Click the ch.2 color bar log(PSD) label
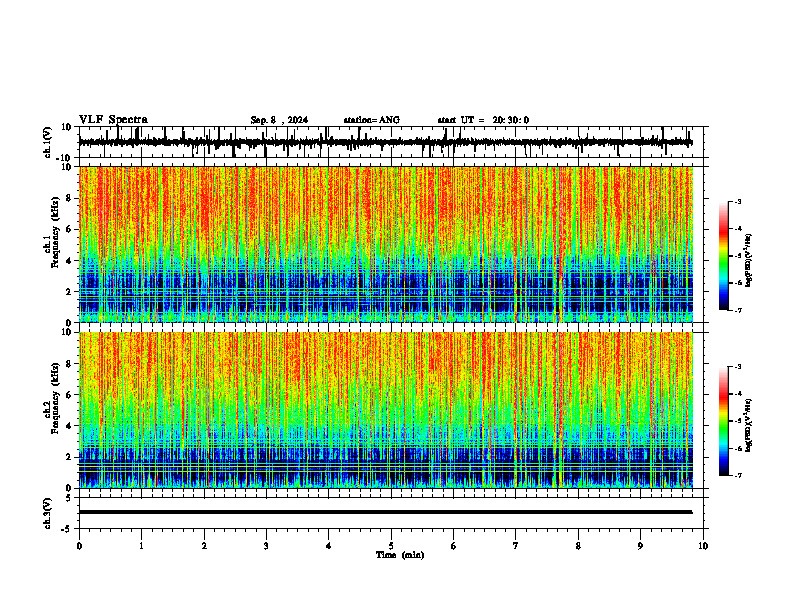Screen dimensions: 792x612 click(749, 426)
